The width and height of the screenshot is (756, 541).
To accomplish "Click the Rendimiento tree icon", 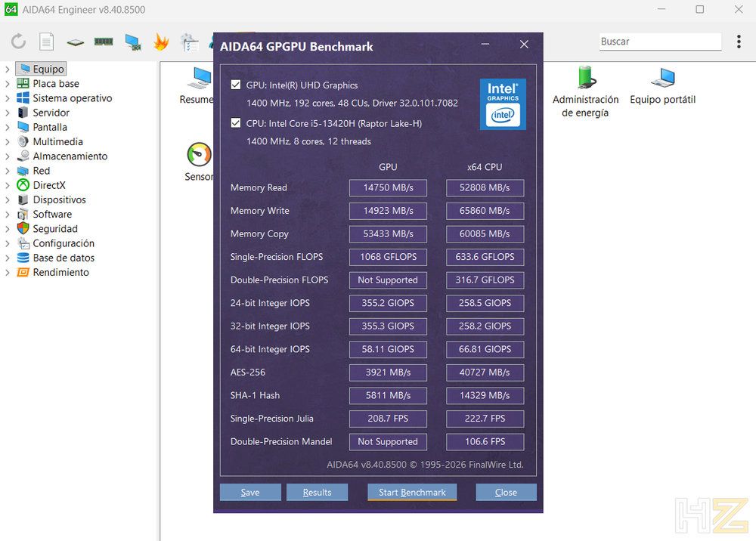I will coord(23,272).
